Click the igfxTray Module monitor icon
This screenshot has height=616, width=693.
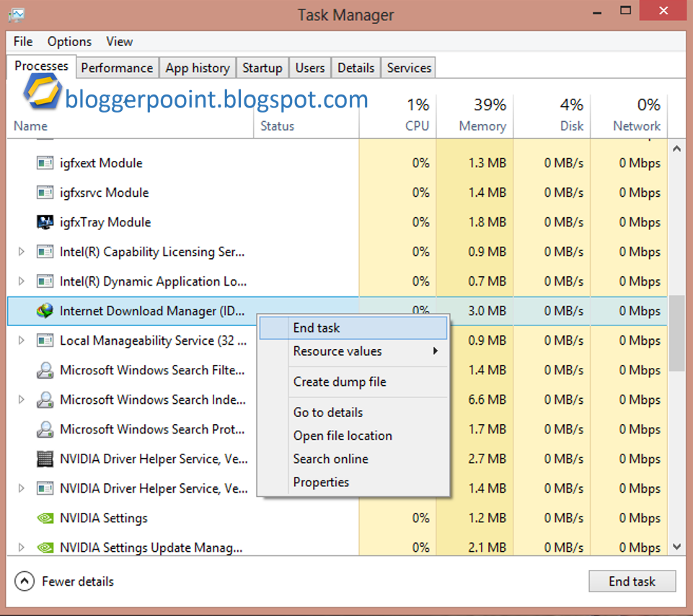click(45, 222)
